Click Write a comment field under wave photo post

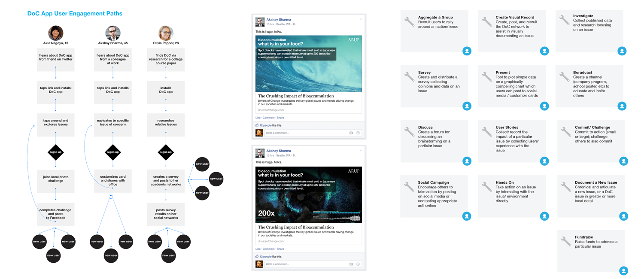(x=313, y=133)
